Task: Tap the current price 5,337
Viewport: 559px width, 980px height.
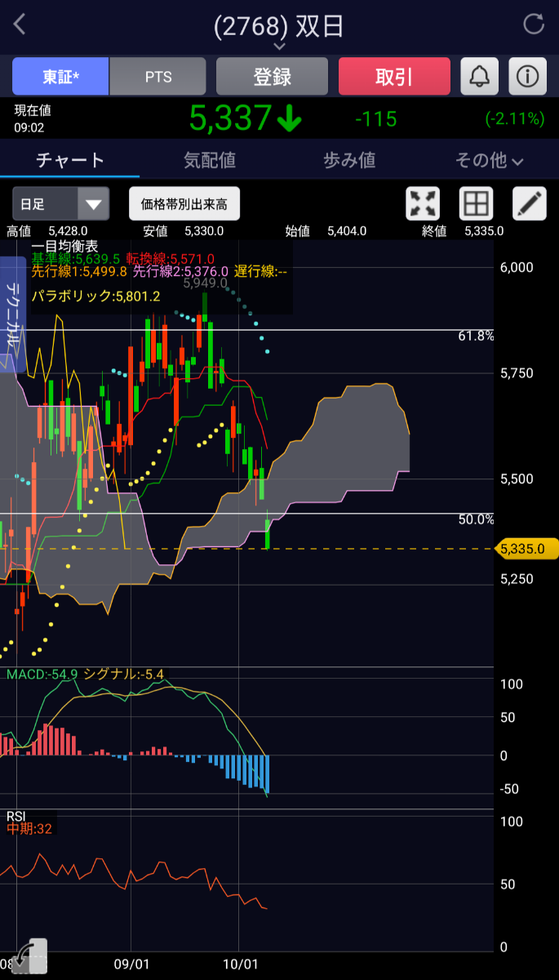Action: pos(229,119)
